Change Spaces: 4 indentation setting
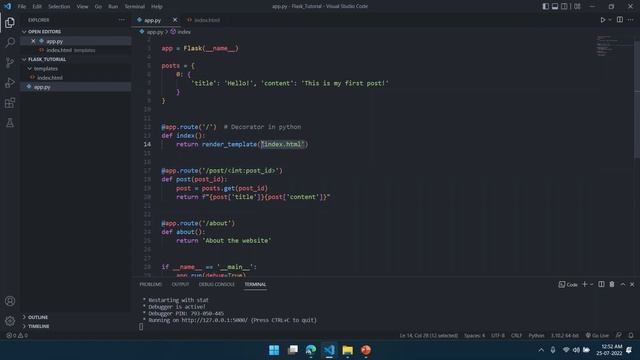Viewport: 640px width, 360px height. [x=474, y=336]
